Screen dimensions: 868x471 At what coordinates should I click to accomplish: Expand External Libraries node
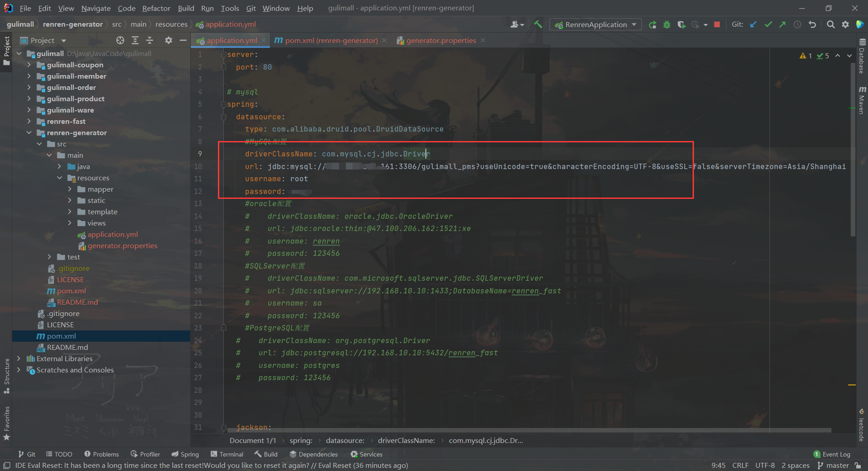[x=19, y=358]
